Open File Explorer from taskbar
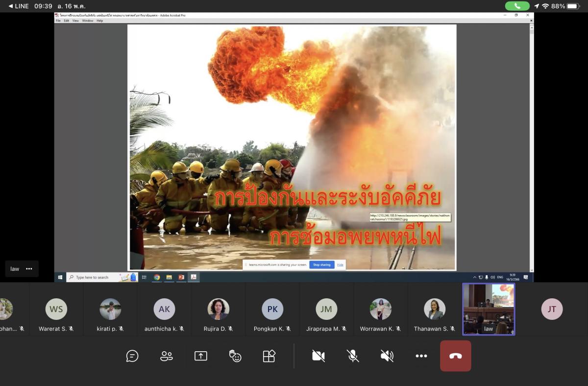 (x=169, y=277)
